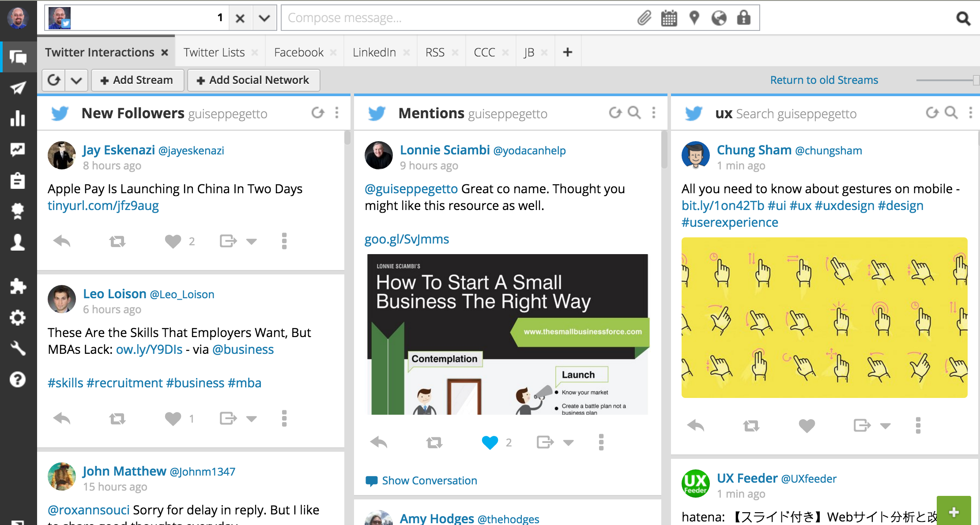Image resolution: width=980 pixels, height=525 pixels.
Task: Switch to the JB tab
Action: (x=529, y=52)
